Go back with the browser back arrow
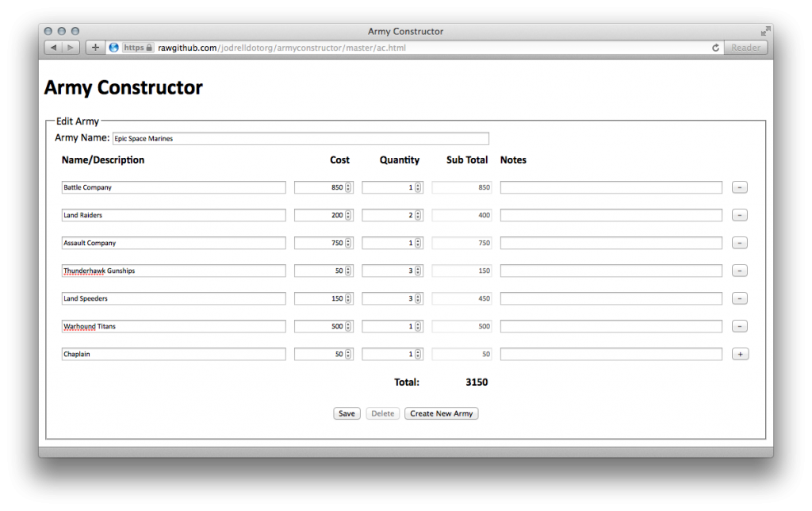Image resolution: width=812 pixels, height=511 pixels. (53, 48)
